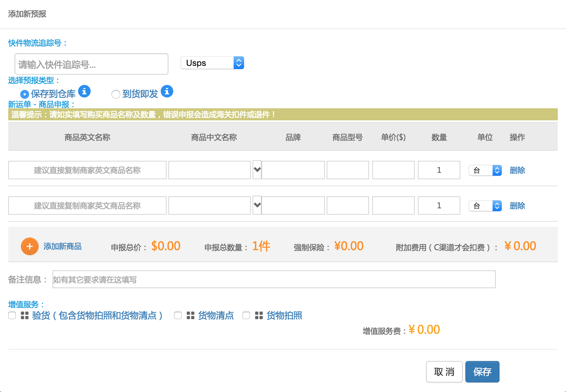Click the 附加费用 ¥0.00 amount

click(x=520, y=246)
